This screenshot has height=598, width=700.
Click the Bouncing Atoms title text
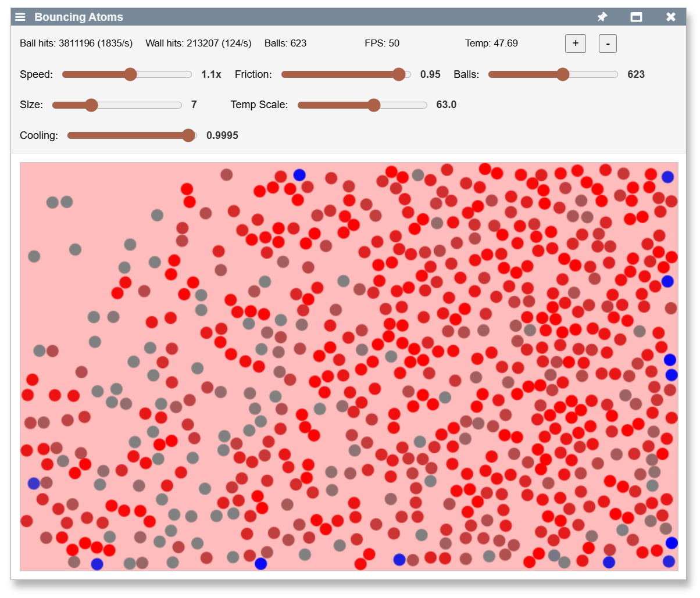78,17
